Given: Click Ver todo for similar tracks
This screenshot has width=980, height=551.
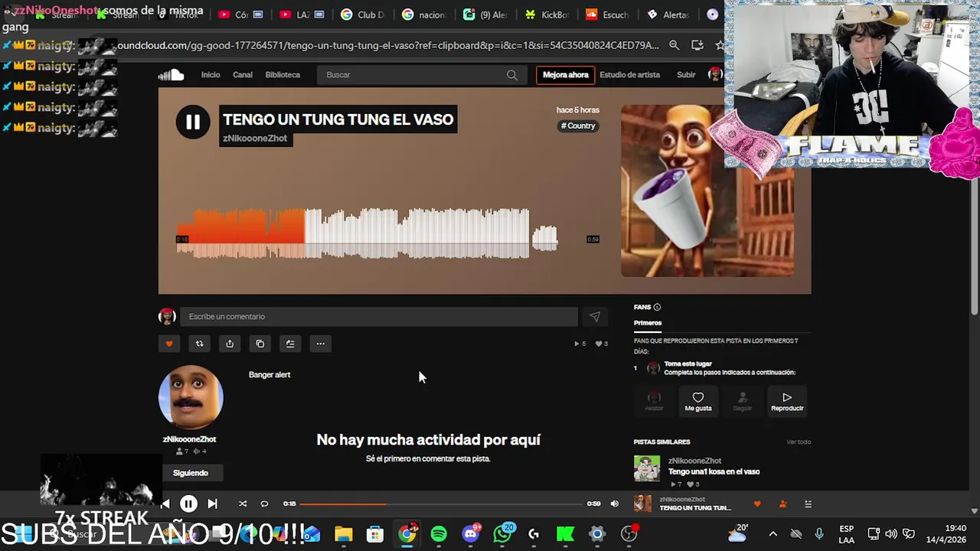Looking at the screenshot, I should point(799,442).
